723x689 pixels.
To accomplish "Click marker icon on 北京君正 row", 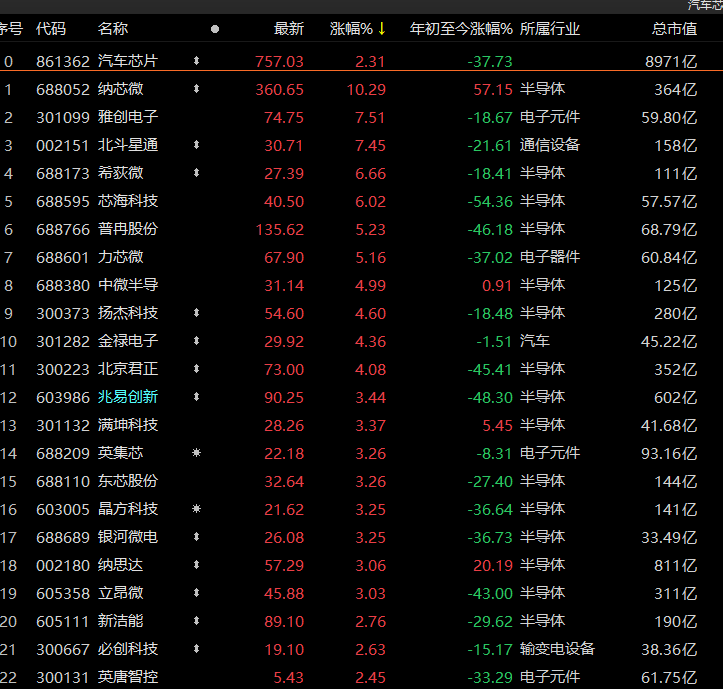I will pyautogui.click(x=196, y=369).
